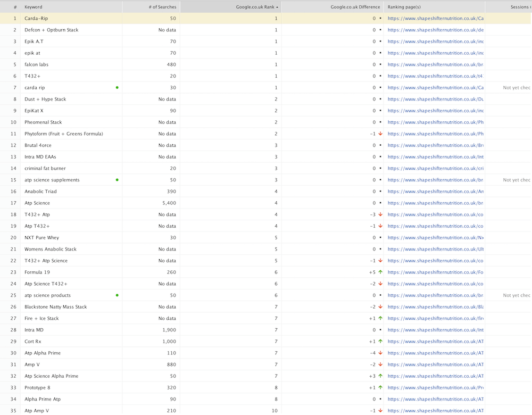
Task: Select the Alpha Prime Atp keyword
Action: click(x=43, y=399)
